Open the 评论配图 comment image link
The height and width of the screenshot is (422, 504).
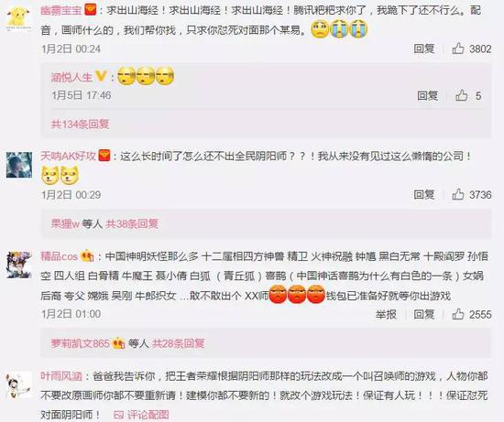click(141, 415)
